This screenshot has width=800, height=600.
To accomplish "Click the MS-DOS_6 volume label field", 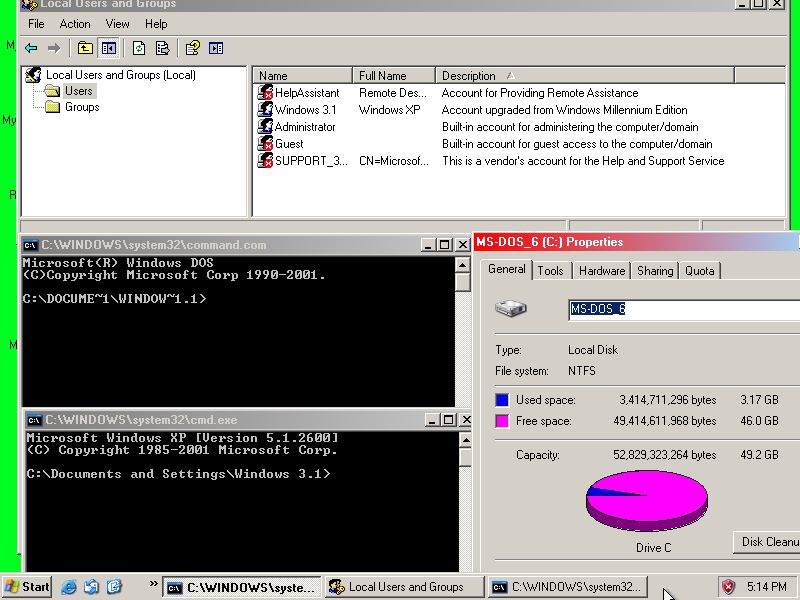I will 684,309.
